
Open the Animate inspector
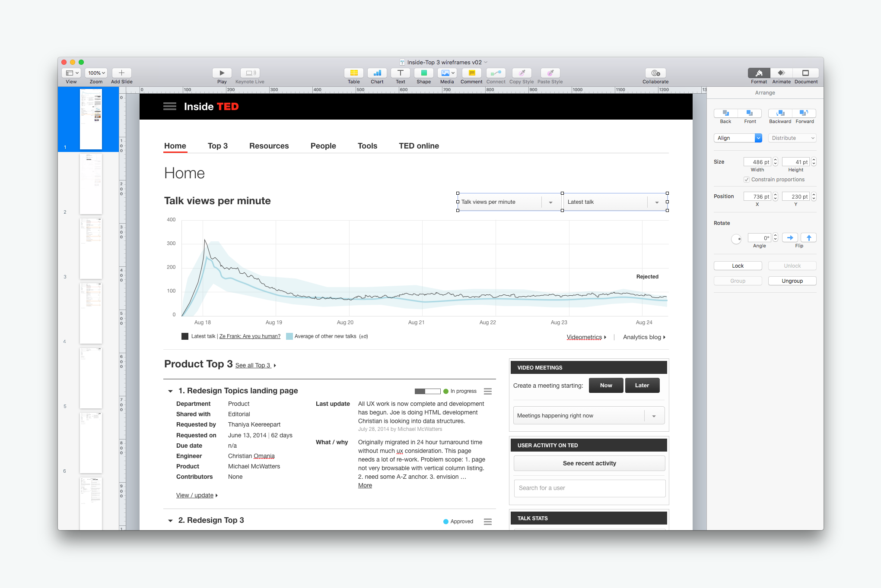[781, 73]
